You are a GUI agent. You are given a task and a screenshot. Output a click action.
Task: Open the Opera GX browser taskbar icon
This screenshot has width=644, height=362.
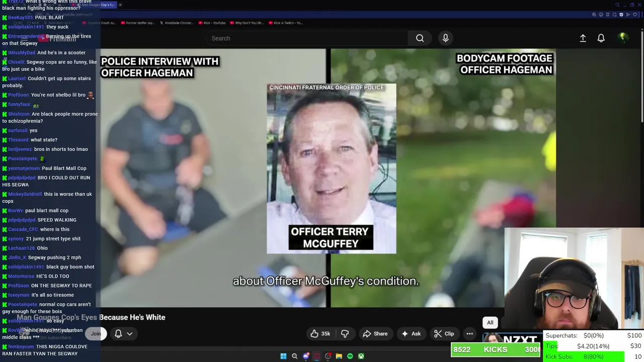[317, 356]
